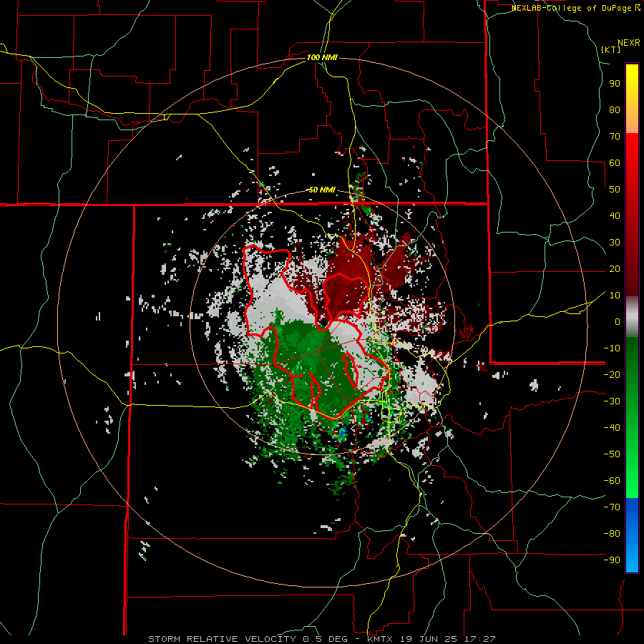Click the -20 value on the velocity scale
The image size is (644, 644).
pos(612,375)
